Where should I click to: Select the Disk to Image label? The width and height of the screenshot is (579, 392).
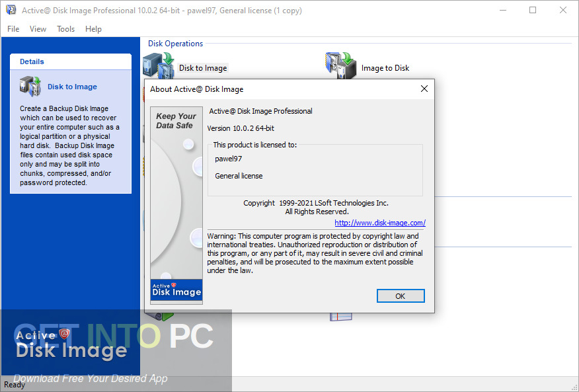[203, 68]
